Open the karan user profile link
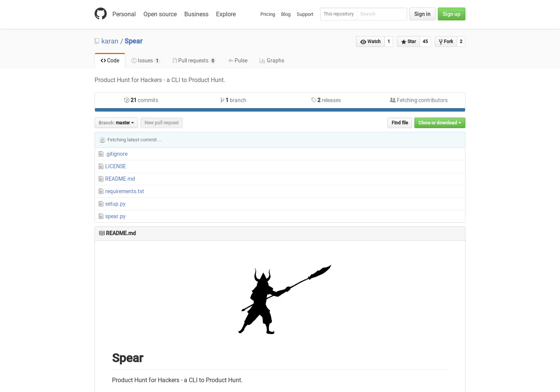 pos(110,41)
